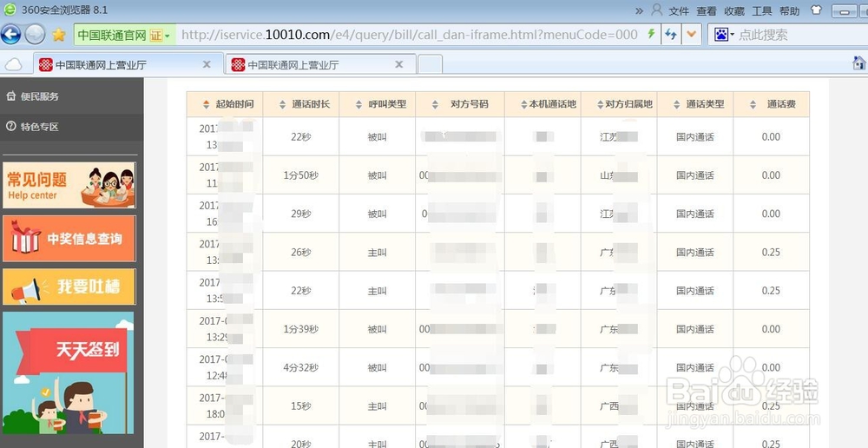Viewport: 868px width, 448px height.
Task: Click the 29秒 duration cell
Action: [x=301, y=214]
